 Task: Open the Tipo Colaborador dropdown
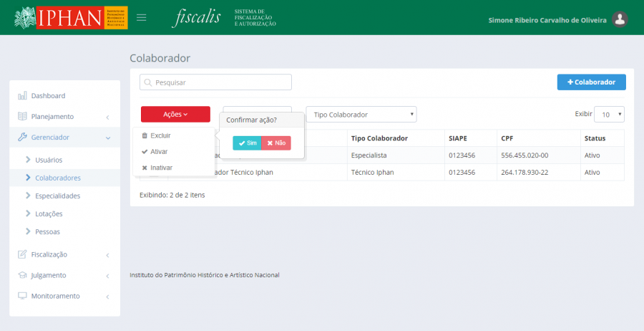[x=361, y=115]
